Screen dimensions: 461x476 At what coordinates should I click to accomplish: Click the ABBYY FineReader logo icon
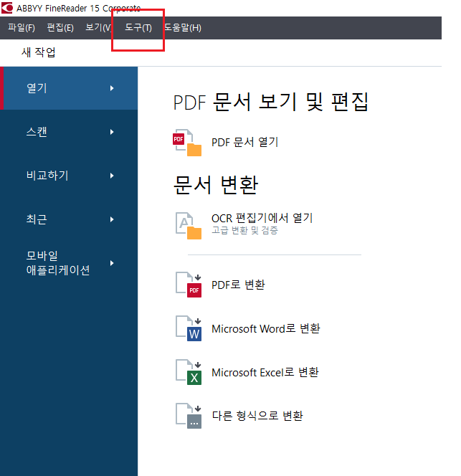[x=7, y=8]
